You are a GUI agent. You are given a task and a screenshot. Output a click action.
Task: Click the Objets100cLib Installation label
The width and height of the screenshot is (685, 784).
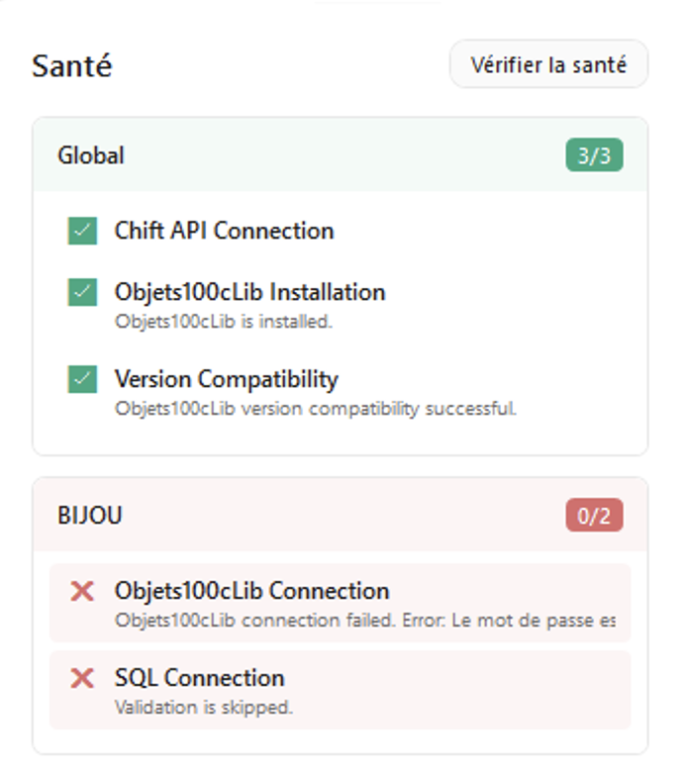tap(250, 292)
